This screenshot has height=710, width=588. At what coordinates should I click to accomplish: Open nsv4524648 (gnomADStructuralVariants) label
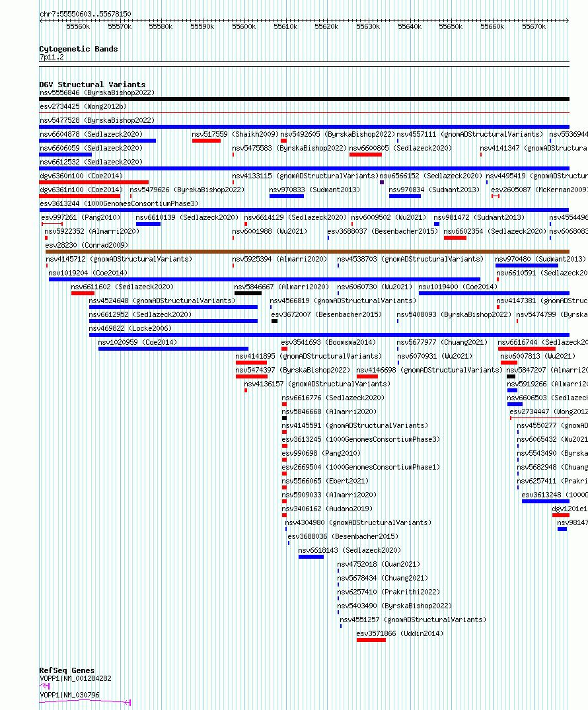click(x=162, y=301)
